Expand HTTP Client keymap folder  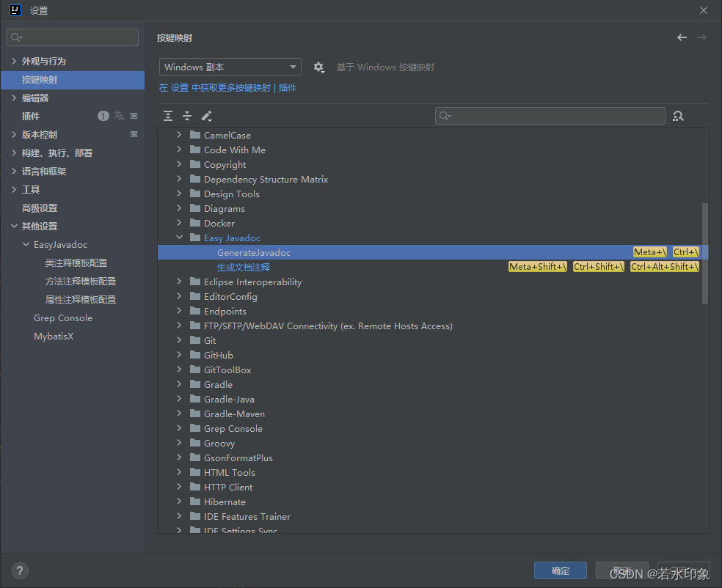tap(179, 487)
